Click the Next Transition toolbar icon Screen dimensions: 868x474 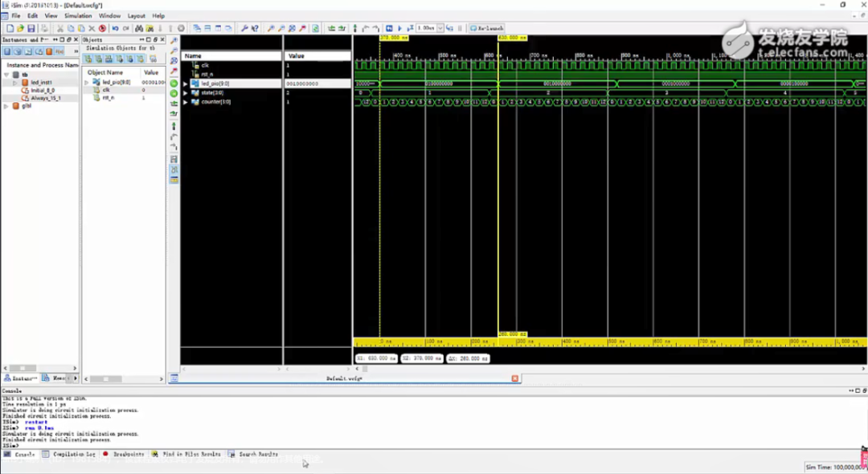click(x=342, y=28)
